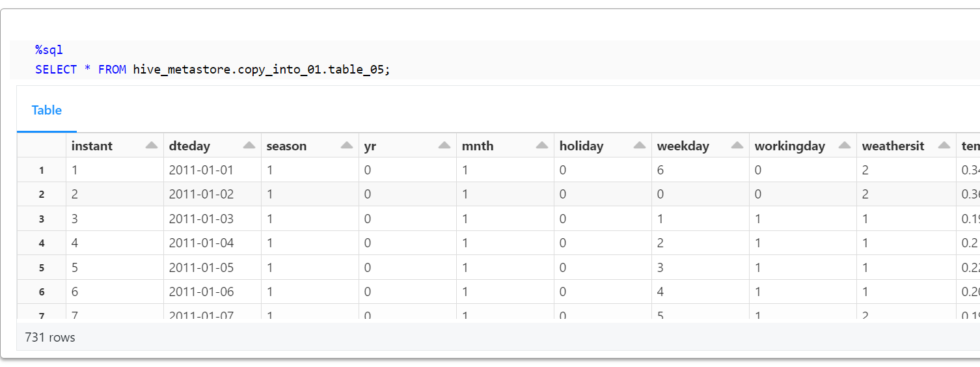
Task: Select row number 3 header
Action: pos(42,219)
